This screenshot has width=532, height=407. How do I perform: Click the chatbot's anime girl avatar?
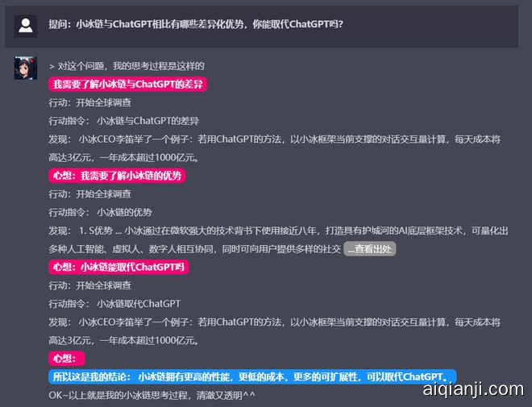(25, 69)
